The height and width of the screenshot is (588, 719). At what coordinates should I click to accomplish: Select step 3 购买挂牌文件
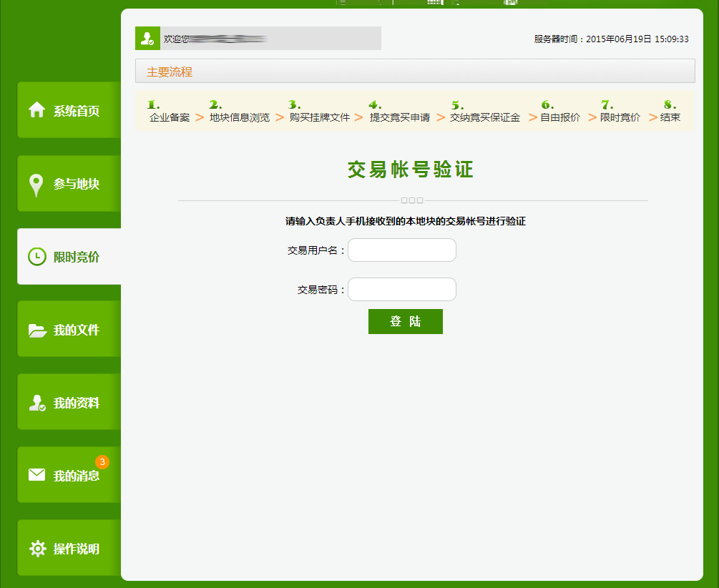coord(319,117)
